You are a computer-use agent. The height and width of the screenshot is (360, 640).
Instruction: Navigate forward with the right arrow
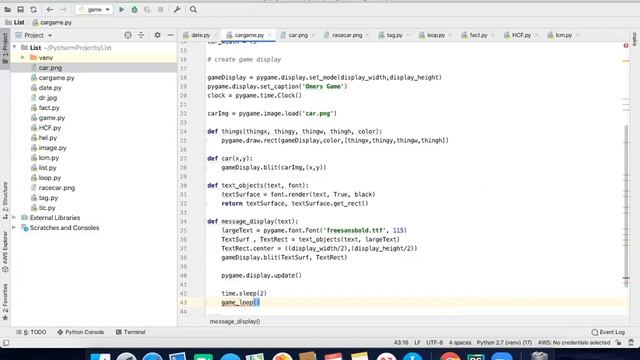click(63, 9)
